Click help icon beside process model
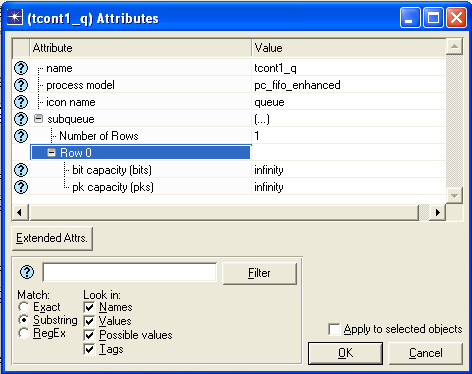This screenshot has width=472, height=374. pyautogui.click(x=21, y=85)
